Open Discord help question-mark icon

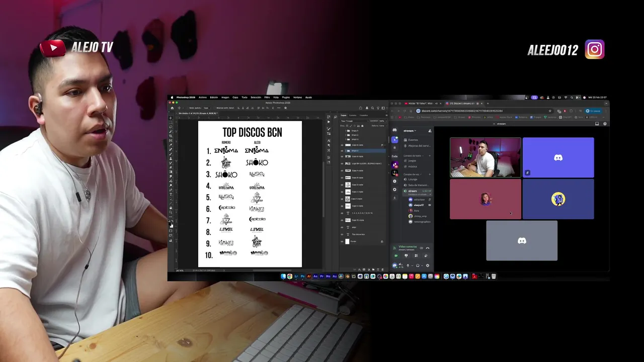coord(605,124)
